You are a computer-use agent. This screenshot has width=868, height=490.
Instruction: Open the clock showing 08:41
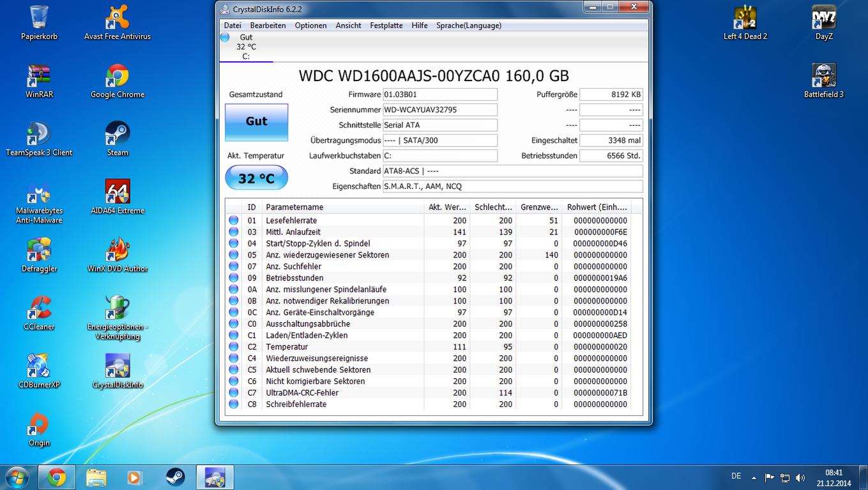pyautogui.click(x=834, y=477)
